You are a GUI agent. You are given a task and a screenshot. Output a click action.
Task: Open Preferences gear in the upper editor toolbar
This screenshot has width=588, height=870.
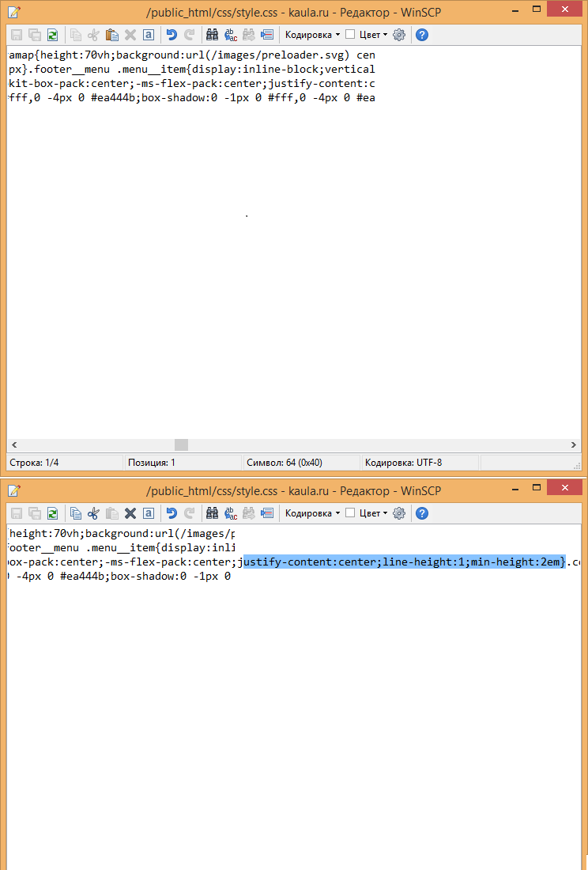tap(399, 35)
